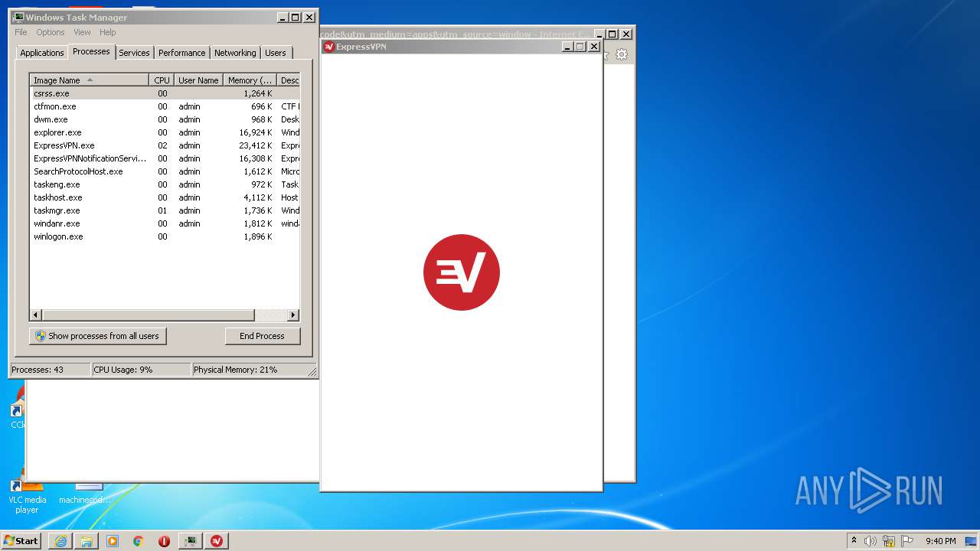Show hidden system tray icons

click(x=854, y=541)
